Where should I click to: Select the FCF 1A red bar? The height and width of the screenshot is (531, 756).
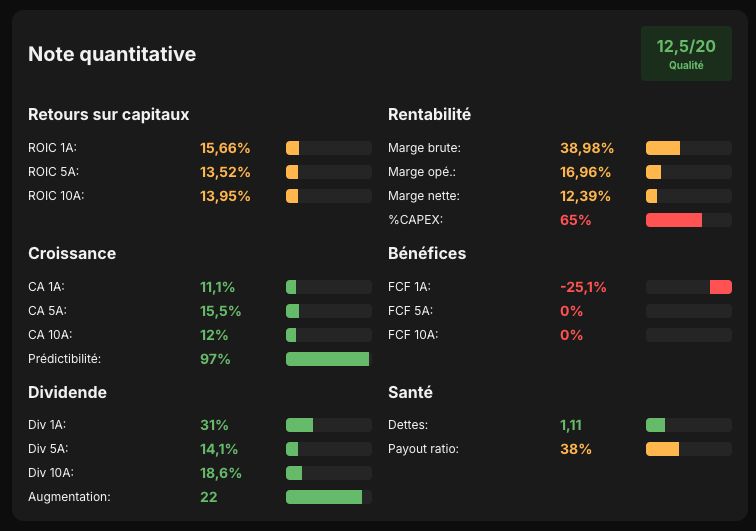tap(688, 287)
